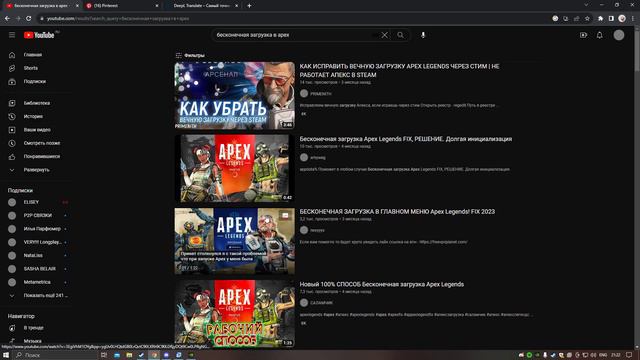The image size is (640, 360).
Task: Open Ваши видео in the sidebar
Action: (37, 130)
